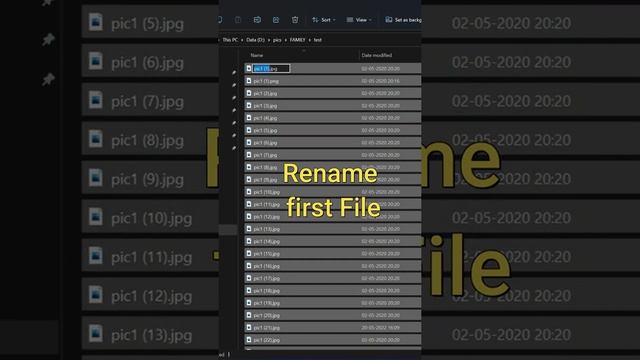Select the file name pic1 (10).jpg

click(267, 192)
